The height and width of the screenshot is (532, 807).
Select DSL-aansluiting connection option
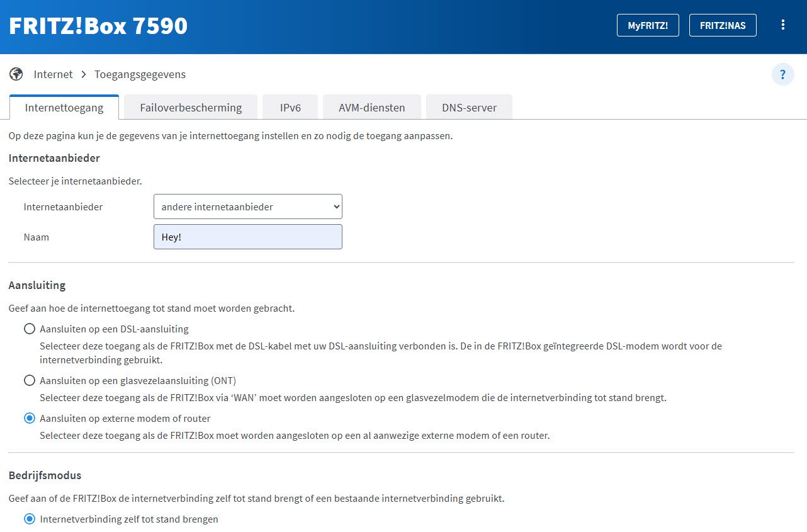point(29,329)
